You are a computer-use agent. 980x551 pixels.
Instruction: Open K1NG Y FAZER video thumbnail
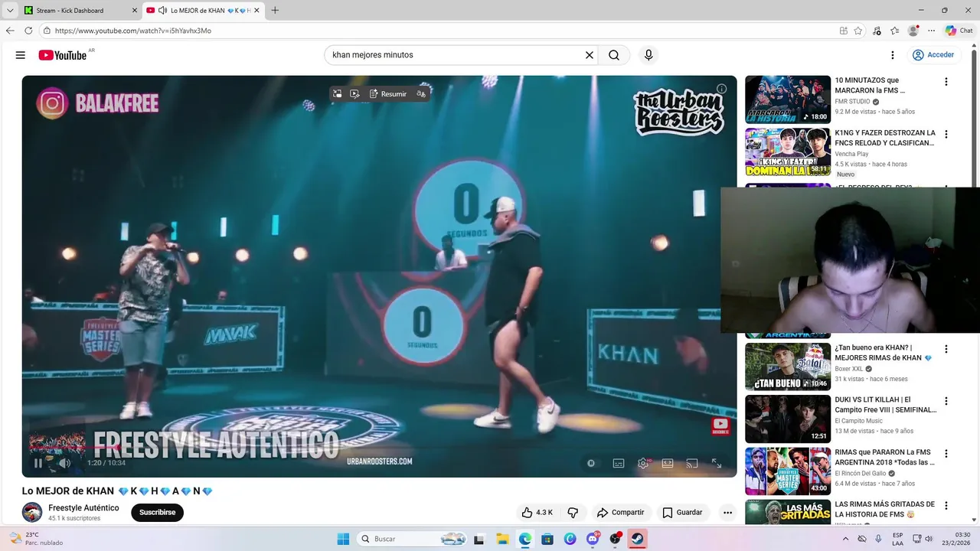pyautogui.click(x=788, y=152)
